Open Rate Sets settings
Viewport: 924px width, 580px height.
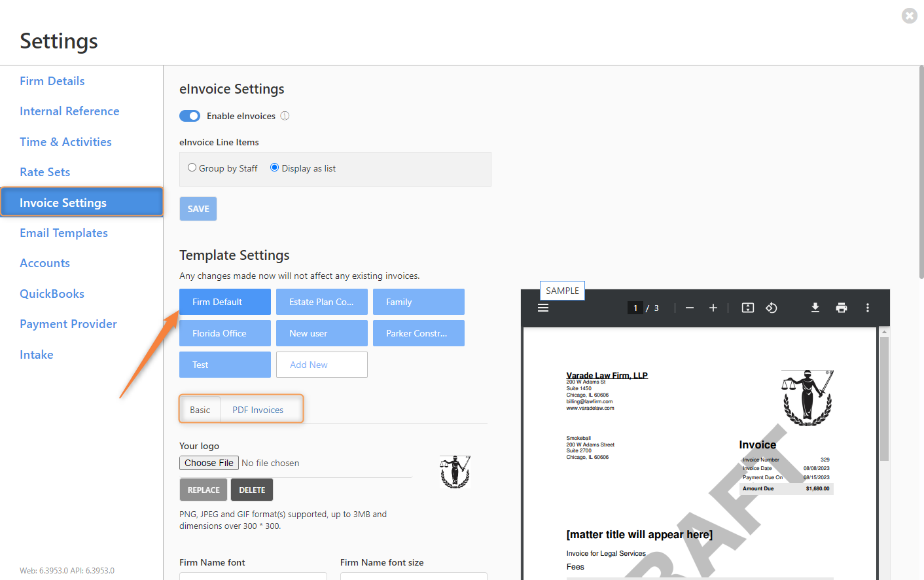[x=44, y=172]
